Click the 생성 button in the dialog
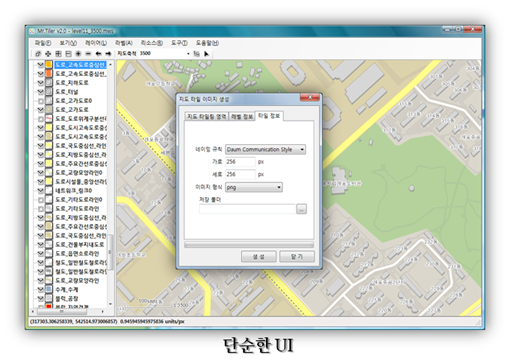The width and height of the screenshot is (510, 362). 258,257
